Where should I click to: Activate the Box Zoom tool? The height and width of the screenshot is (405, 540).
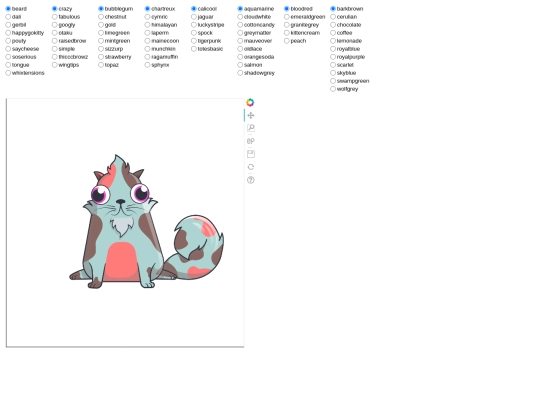tap(251, 128)
